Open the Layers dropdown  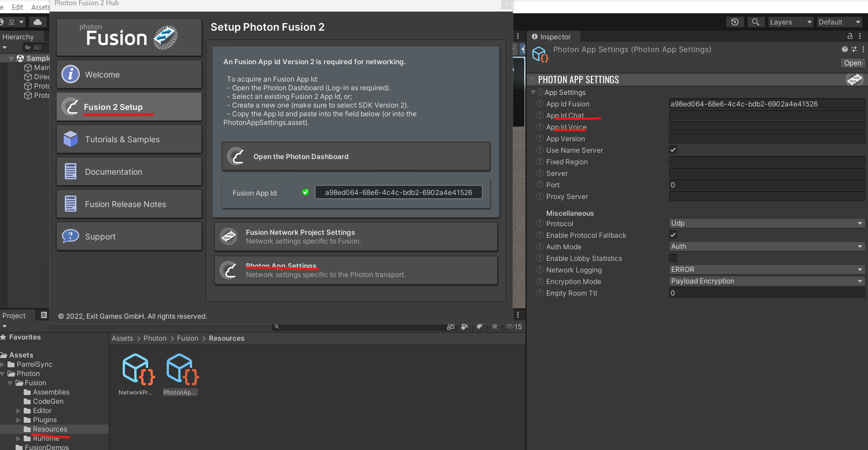click(x=790, y=22)
